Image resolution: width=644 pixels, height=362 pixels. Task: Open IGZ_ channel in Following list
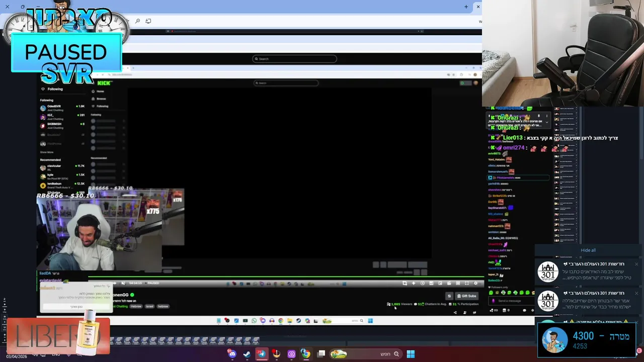[63, 116]
